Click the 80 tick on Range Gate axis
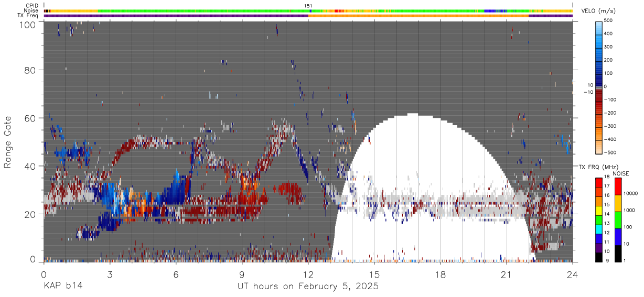Viewport: 644px width, 297px height. click(29, 70)
